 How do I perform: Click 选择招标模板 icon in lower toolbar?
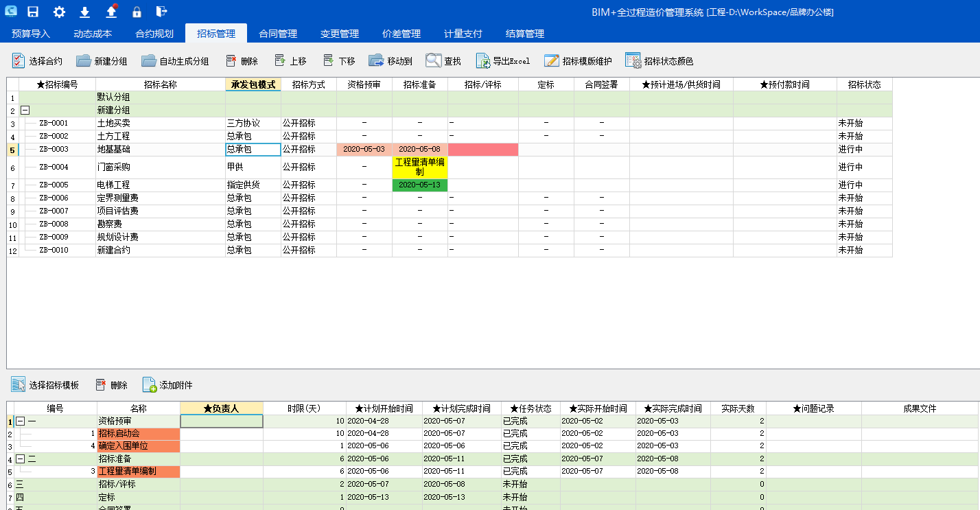(x=19, y=384)
